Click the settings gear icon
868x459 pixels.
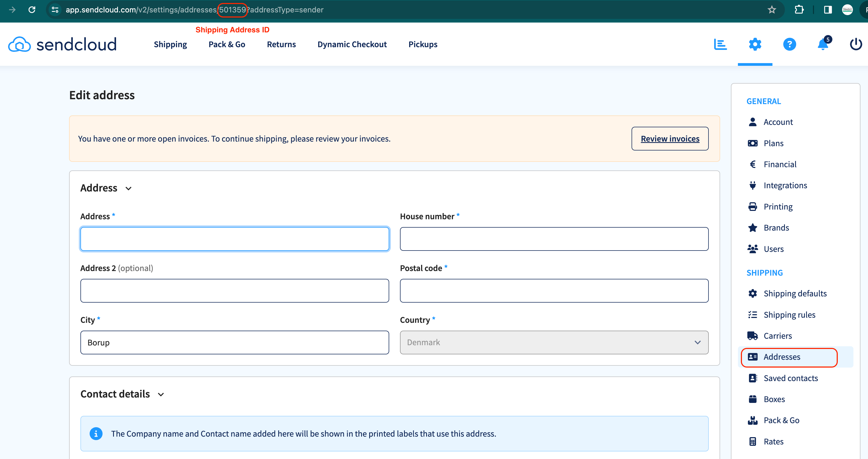[755, 44]
